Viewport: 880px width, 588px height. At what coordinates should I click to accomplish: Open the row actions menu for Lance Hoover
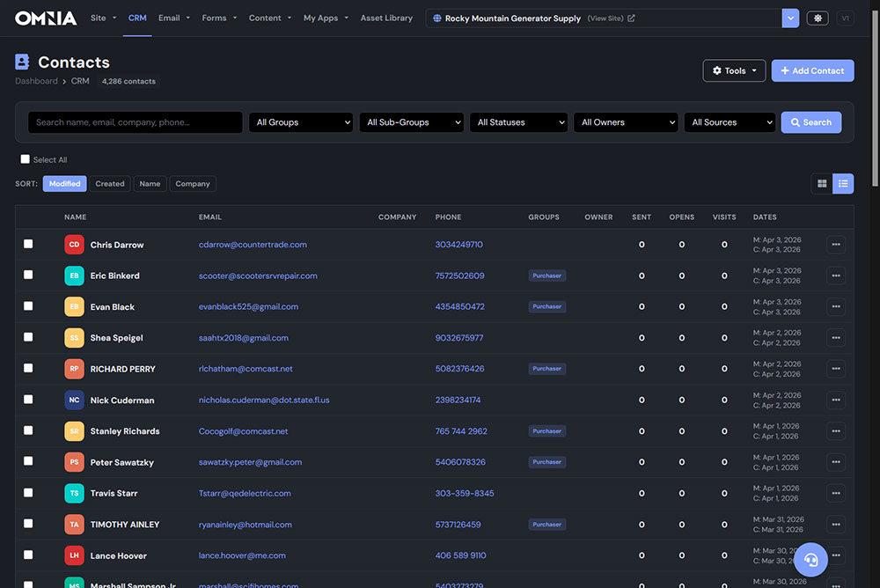coord(835,555)
